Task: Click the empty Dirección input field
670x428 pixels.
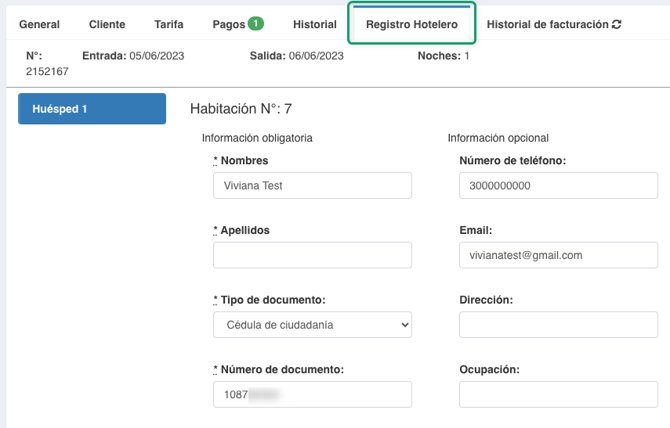Action: 558,325
